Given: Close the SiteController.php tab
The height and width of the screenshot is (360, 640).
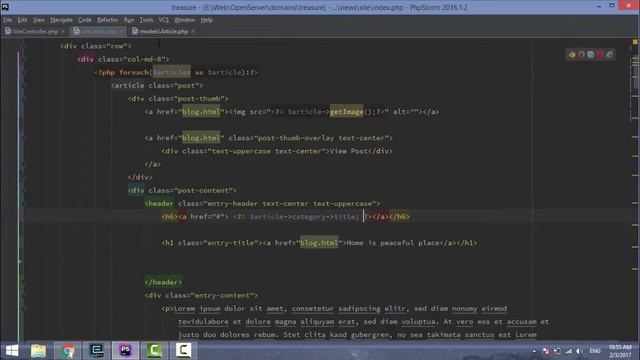Looking at the screenshot, I should tap(63, 31).
